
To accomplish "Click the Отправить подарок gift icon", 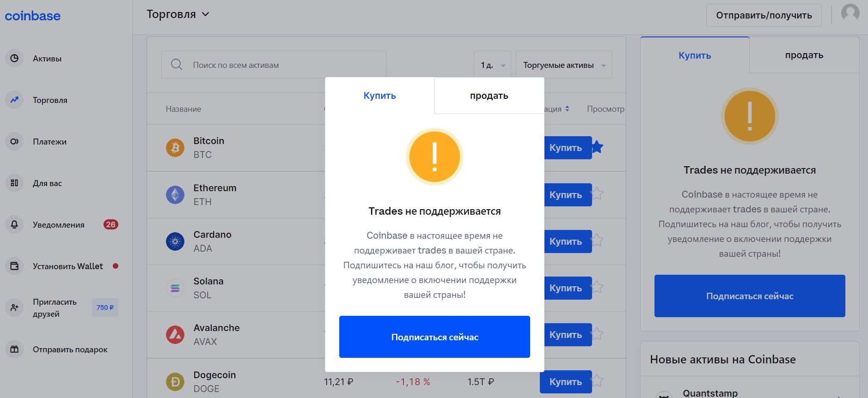I will point(14,349).
